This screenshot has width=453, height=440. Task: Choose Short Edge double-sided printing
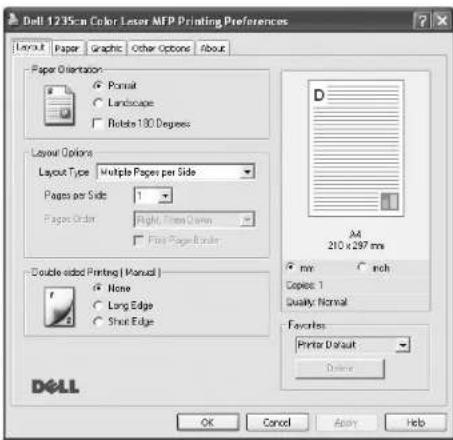coord(98,322)
